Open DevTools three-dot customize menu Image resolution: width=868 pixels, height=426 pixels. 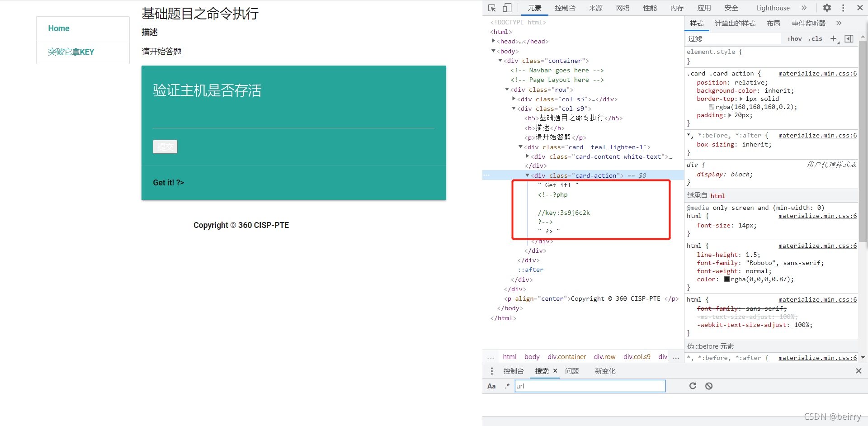(x=843, y=8)
